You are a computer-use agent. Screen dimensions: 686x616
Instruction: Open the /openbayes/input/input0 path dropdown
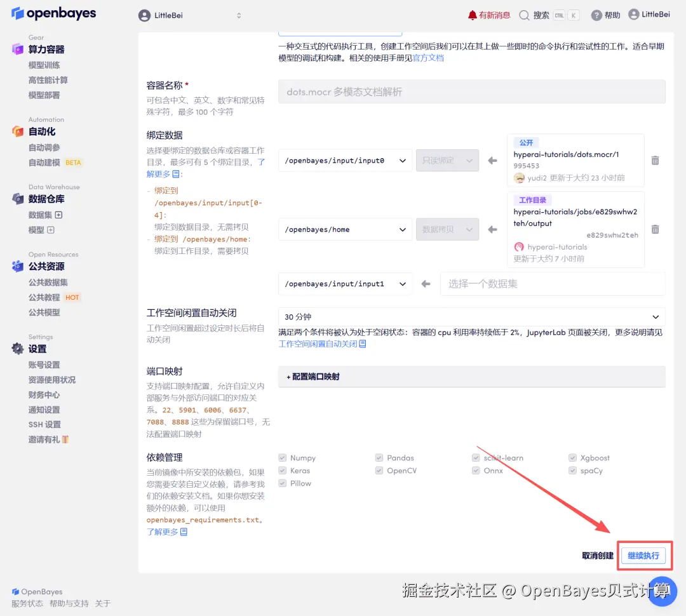pos(345,161)
